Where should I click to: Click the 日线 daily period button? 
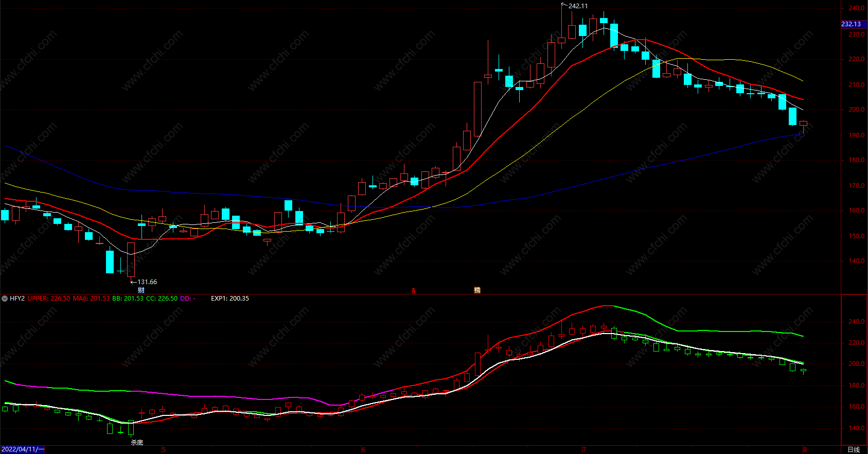(854, 449)
